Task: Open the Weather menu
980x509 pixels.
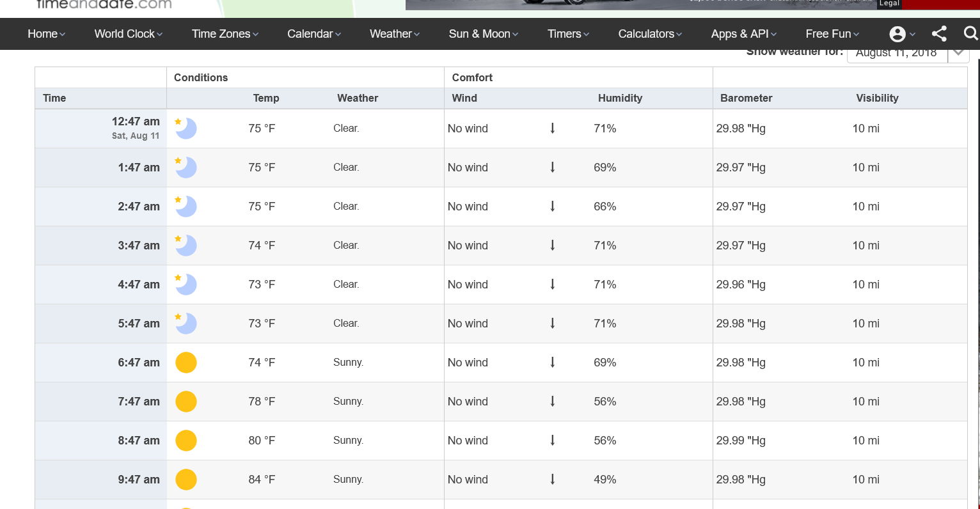Action: point(394,34)
